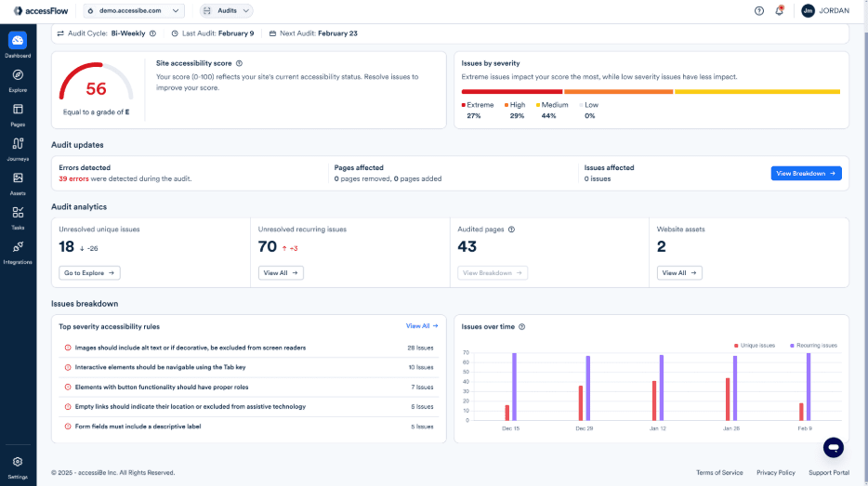Click the Unresolved unique issues value 18
The height and width of the screenshot is (486, 868).
(x=66, y=246)
